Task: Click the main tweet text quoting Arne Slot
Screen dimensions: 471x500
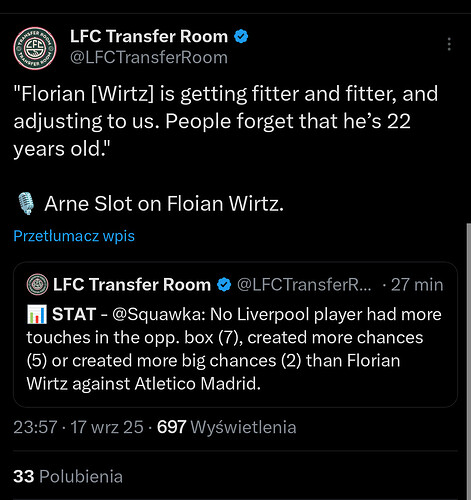Action: (x=226, y=121)
